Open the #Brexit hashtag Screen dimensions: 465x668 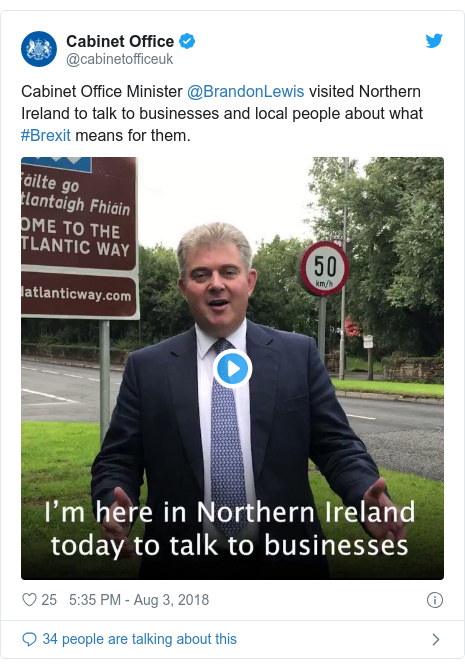coord(46,135)
